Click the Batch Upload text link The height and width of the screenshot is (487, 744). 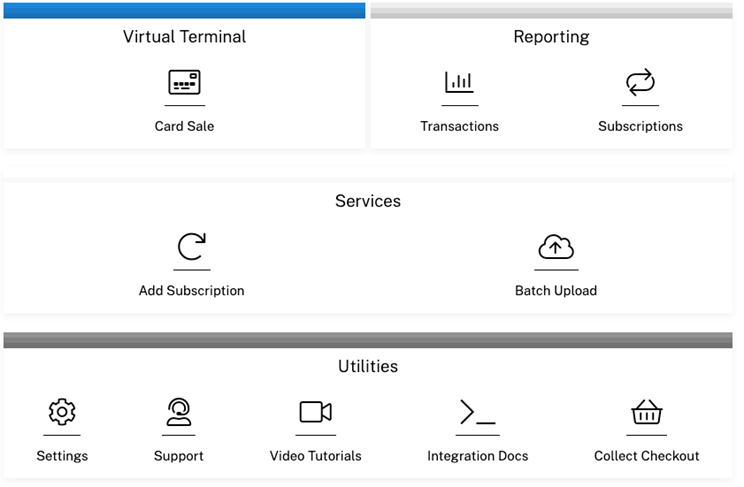point(555,291)
